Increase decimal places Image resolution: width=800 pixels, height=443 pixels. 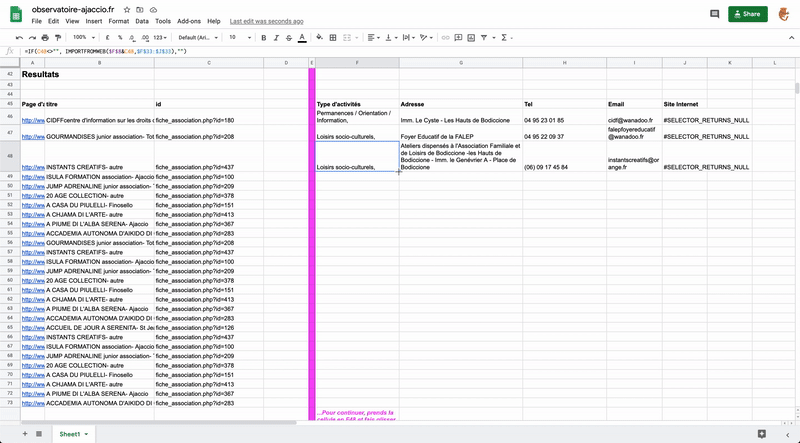(145, 38)
